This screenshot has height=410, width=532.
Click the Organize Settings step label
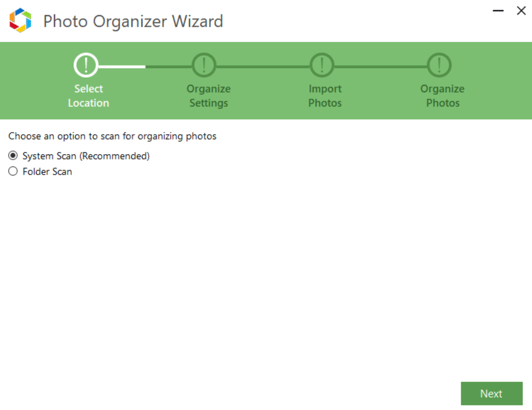point(208,95)
